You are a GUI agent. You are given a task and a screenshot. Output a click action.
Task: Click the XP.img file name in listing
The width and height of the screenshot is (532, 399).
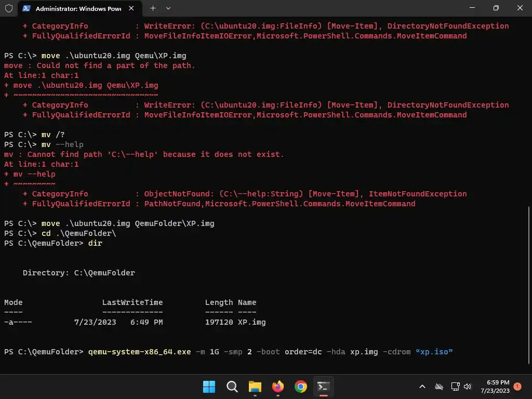coord(252,322)
